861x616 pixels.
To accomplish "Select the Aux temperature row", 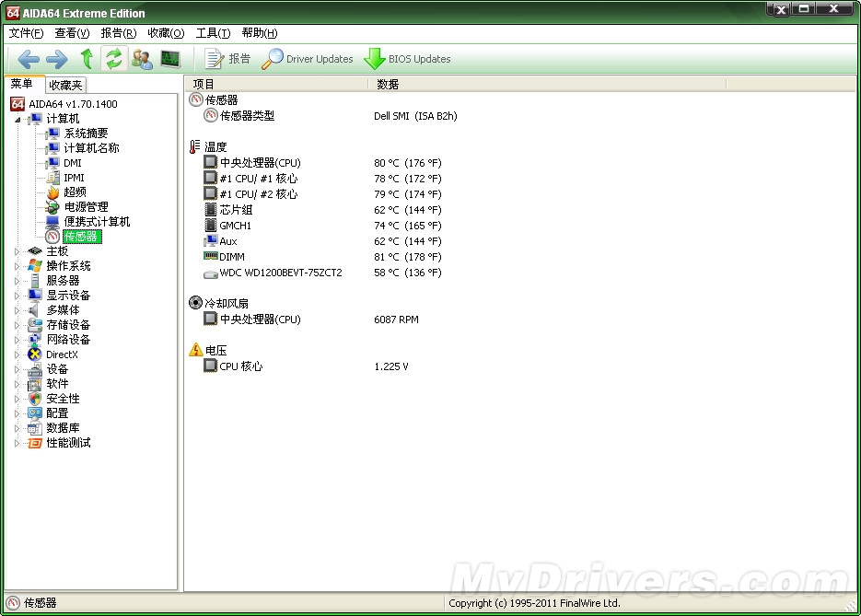I will (x=322, y=241).
